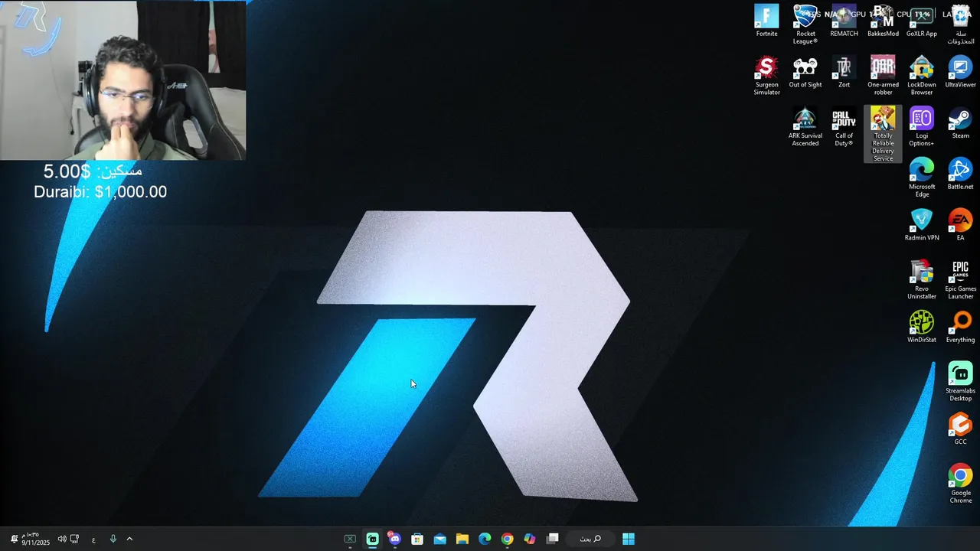Open the Windows Start button

pyautogui.click(x=629, y=539)
